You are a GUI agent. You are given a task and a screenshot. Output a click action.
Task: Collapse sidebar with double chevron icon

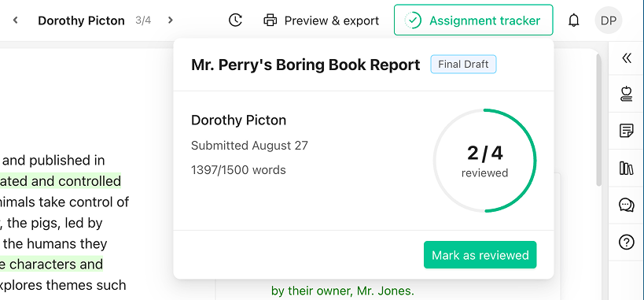627,58
